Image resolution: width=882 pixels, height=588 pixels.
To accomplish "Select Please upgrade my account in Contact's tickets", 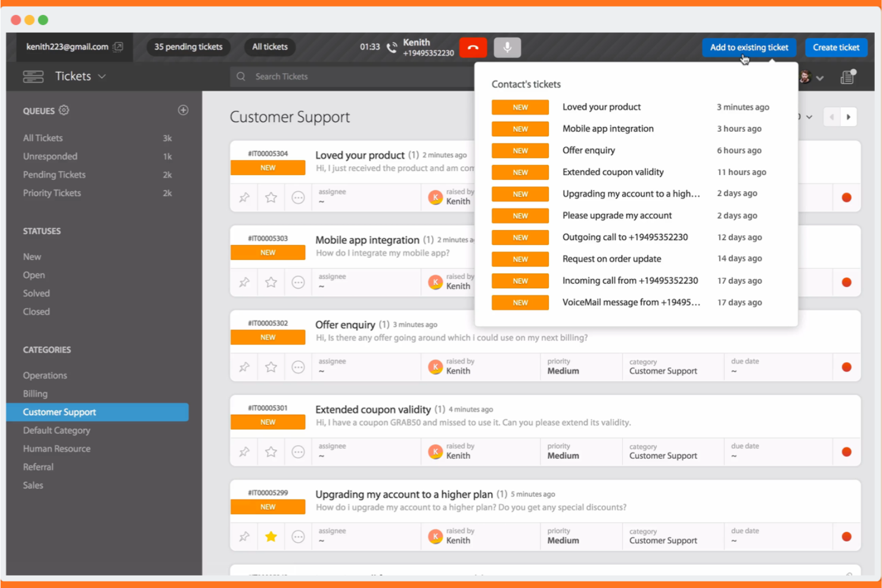I will pos(617,215).
